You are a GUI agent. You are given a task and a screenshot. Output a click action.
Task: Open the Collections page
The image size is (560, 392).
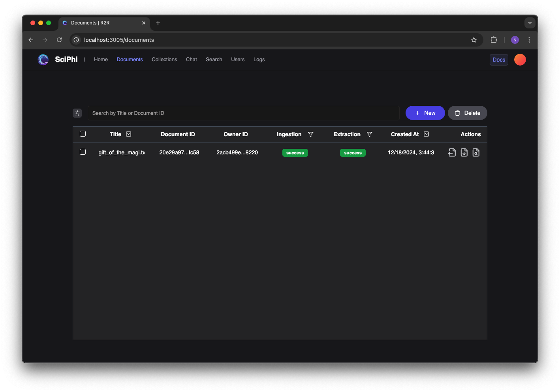pos(164,60)
